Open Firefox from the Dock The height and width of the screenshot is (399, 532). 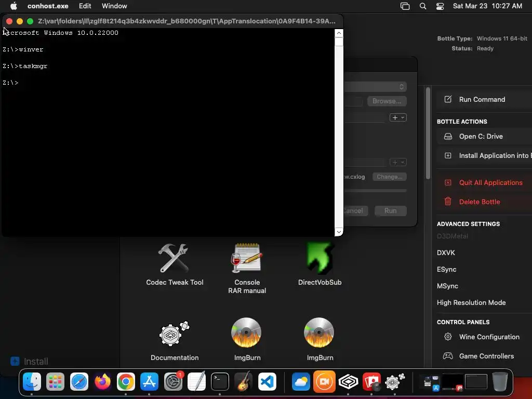[x=102, y=381]
